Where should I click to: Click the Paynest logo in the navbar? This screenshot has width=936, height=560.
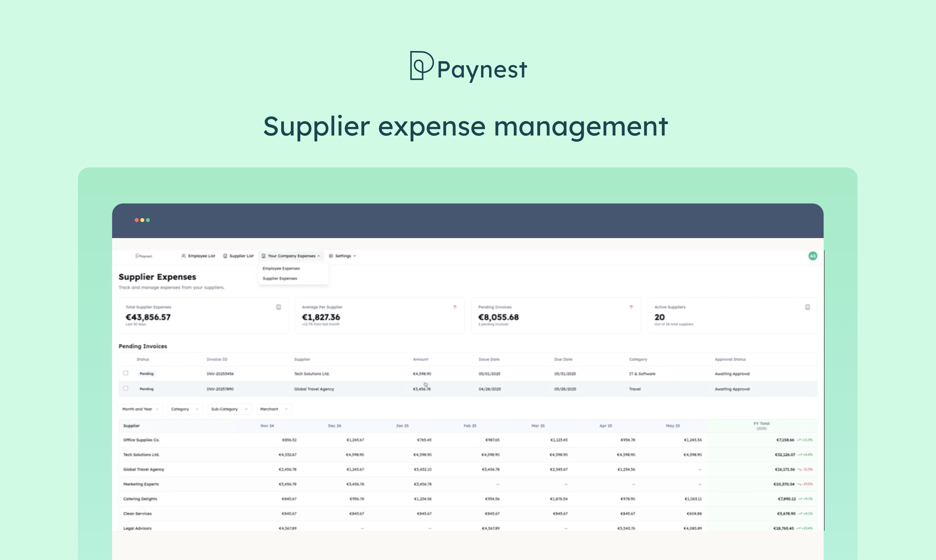point(144,256)
